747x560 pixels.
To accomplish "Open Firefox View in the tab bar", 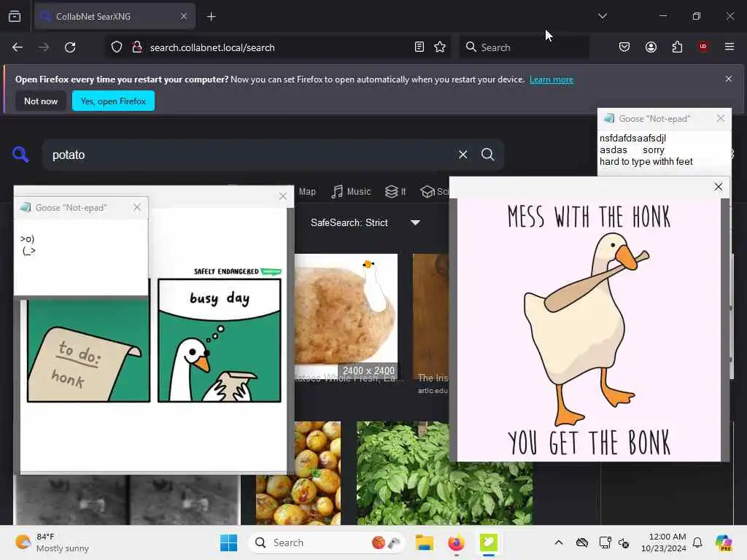I will pos(15,16).
